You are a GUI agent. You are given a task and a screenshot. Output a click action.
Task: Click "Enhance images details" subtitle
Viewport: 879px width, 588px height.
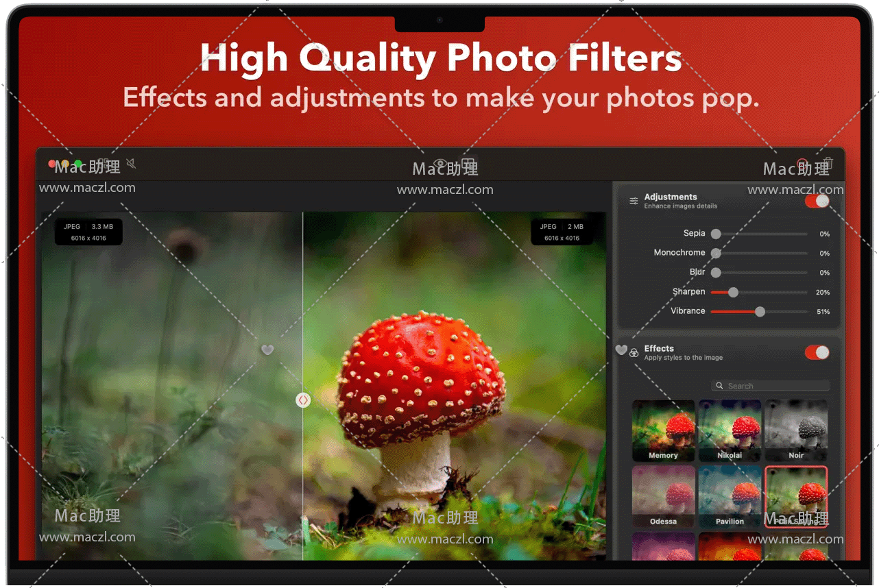tap(681, 206)
